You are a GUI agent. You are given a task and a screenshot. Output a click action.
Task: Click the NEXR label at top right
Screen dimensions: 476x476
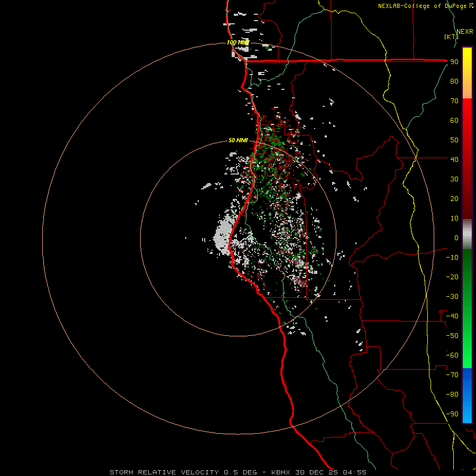(x=464, y=31)
